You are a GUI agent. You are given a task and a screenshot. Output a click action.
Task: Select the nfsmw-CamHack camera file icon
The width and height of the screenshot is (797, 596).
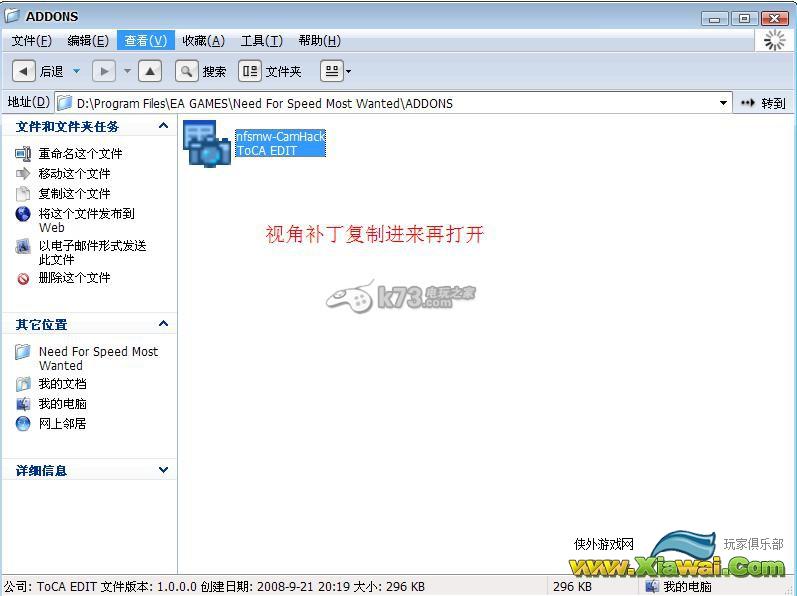pos(207,143)
